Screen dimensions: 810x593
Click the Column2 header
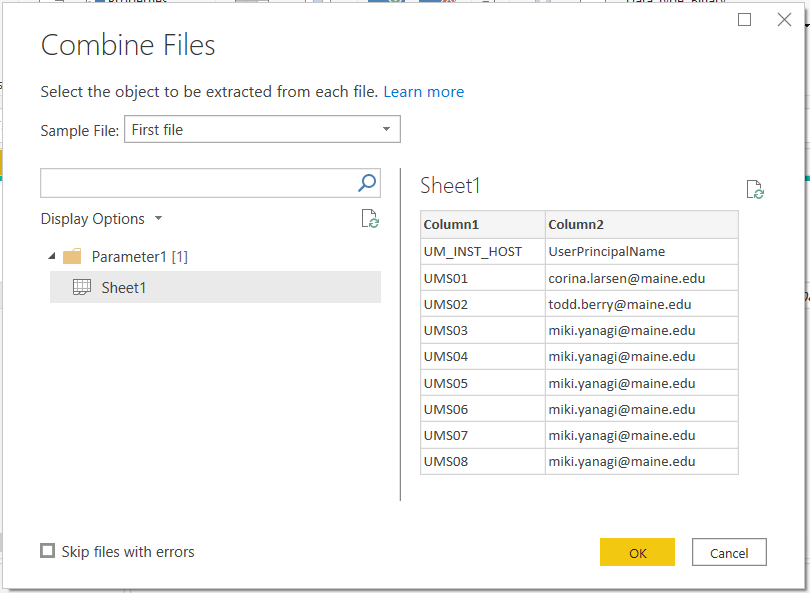pos(642,224)
